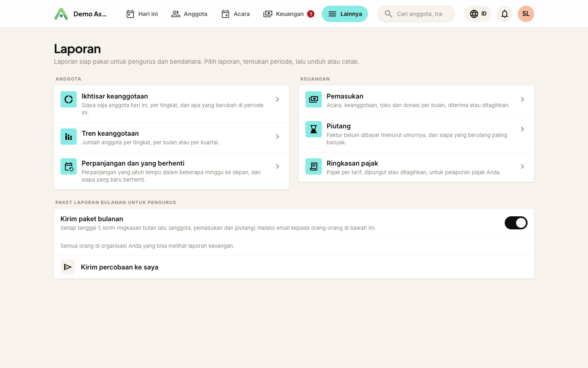Click the green Demo association logo icon
The height and width of the screenshot is (368, 588).
click(61, 14)
